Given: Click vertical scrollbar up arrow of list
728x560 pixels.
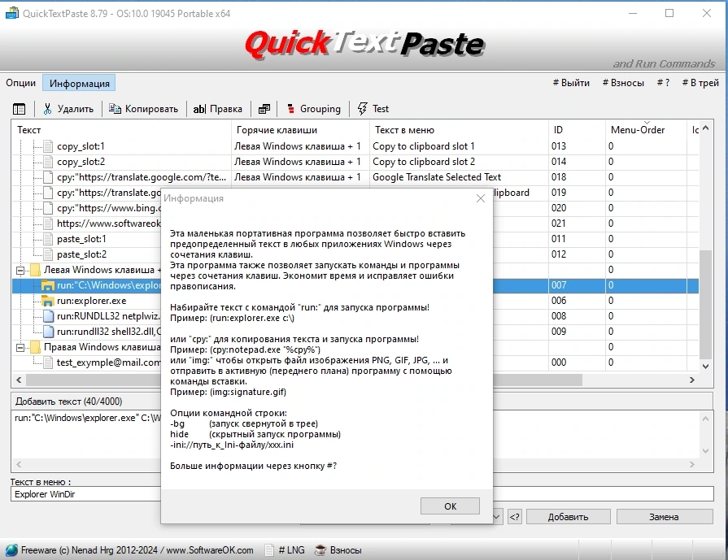Looking at the screenshot, I should pos(706,128).
